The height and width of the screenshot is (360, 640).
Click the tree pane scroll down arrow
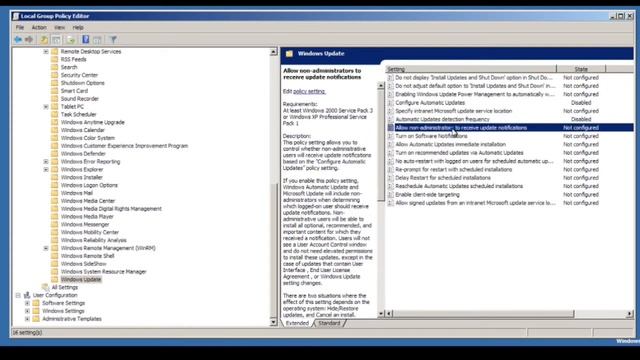(x=273, y=323)
